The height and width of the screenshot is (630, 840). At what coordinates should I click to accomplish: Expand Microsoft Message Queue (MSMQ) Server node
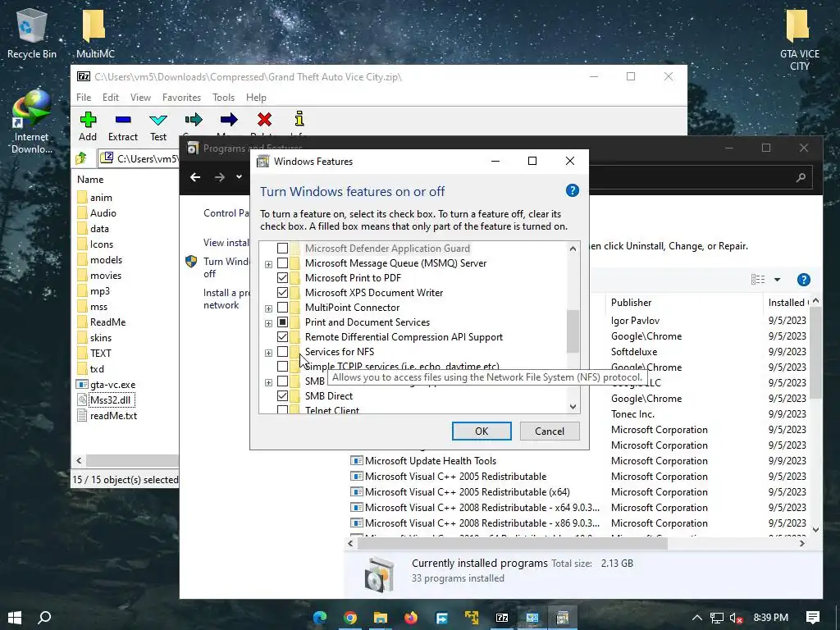point(268,264)
